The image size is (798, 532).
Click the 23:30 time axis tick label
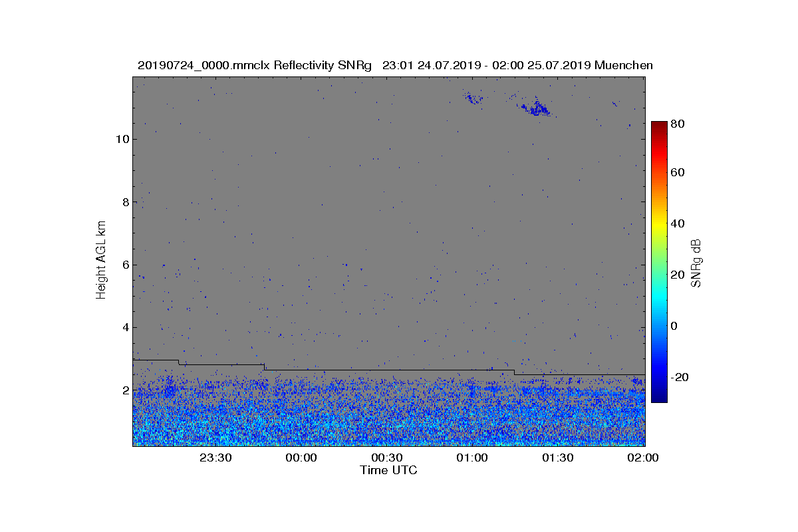point(215,458)
